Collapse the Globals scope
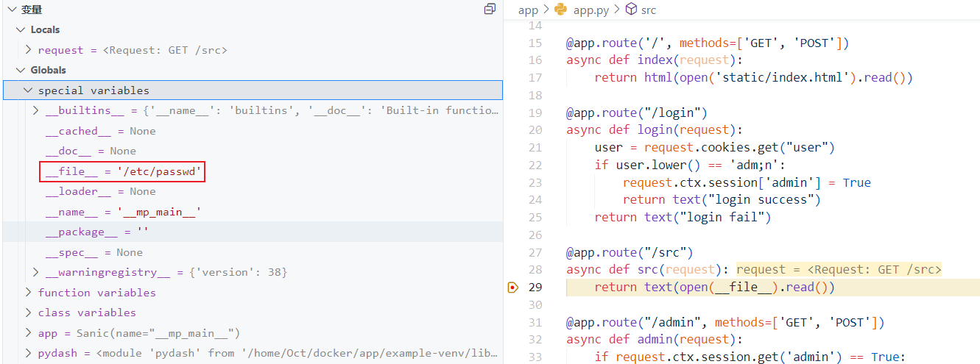This screenshot has width=980, height=364. click(21, 70)
